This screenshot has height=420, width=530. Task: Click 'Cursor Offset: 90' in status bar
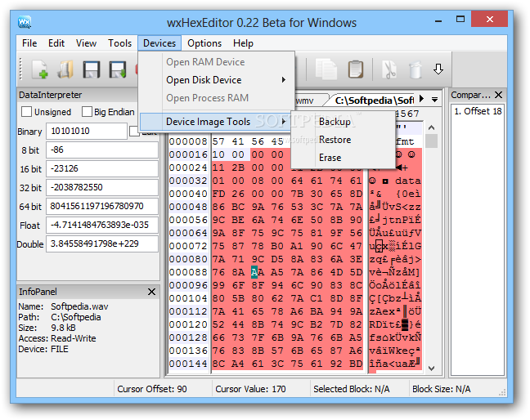pos(152,389)
